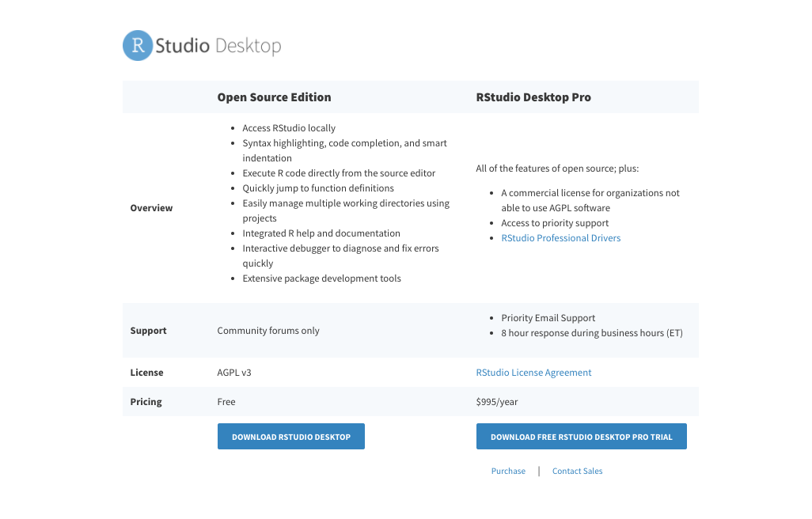
Task: Follow the Purchase link
Action: click(508, 471)
